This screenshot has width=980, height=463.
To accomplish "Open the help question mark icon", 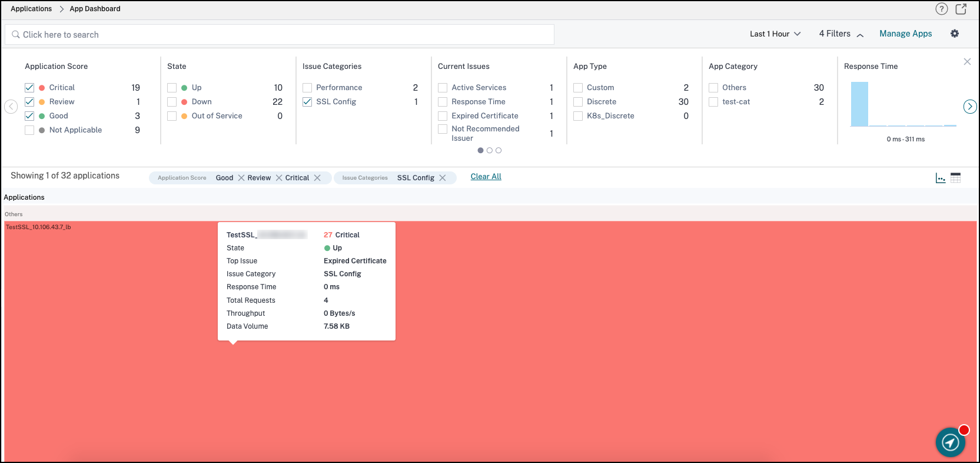I will [941, 9].
